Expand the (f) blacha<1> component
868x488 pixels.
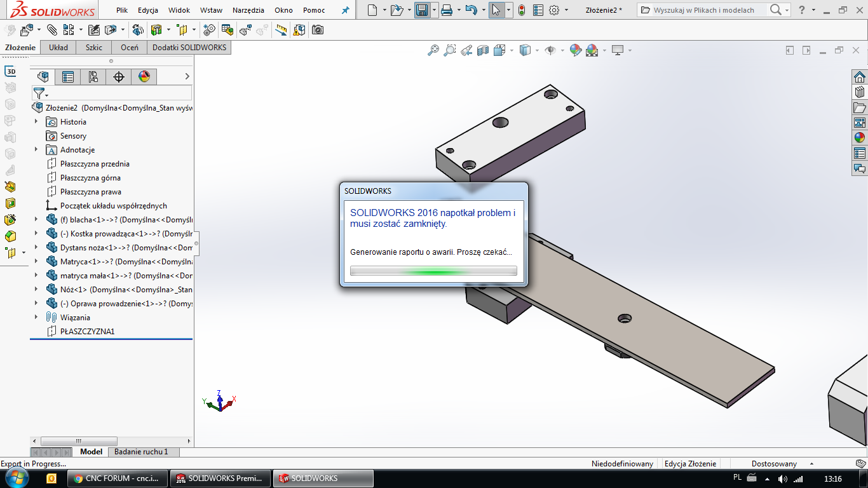(x=36, y=219)
